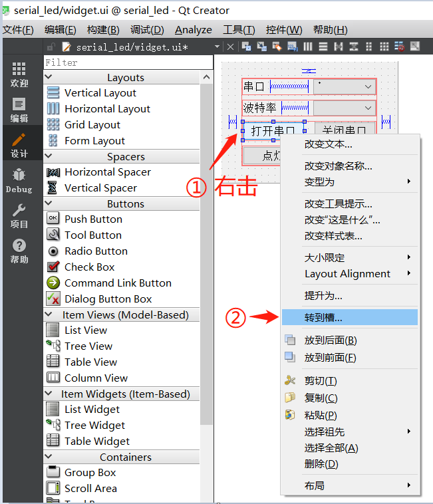
Task: Click 放到后面(B) in context menu
Action: (x=350, y=340)
